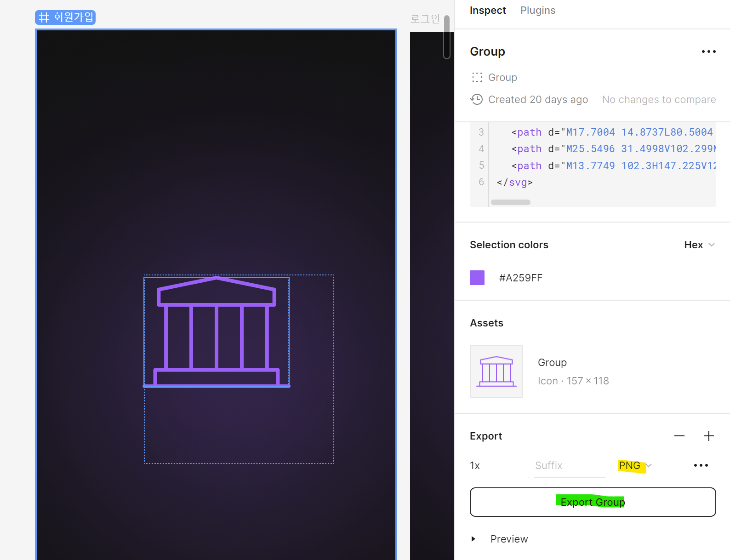730x560 pixels.
Task: Open the Hex color format dropdown
Action: (x=699, y=245)
